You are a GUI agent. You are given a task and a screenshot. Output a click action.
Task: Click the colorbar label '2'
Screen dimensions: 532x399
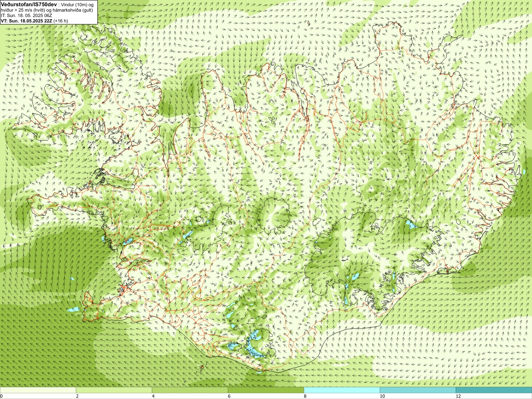(77, 396)
